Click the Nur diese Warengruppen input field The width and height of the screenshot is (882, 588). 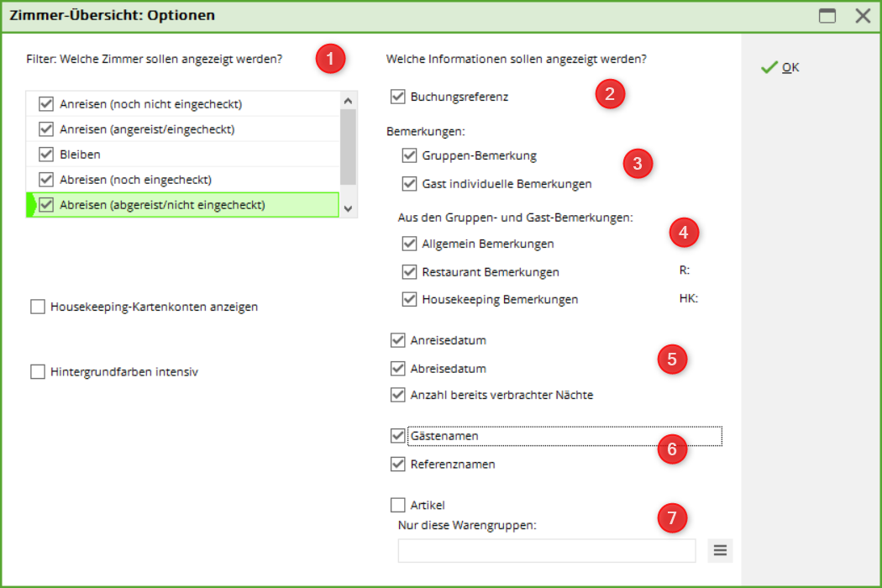(x=547, y=550)
